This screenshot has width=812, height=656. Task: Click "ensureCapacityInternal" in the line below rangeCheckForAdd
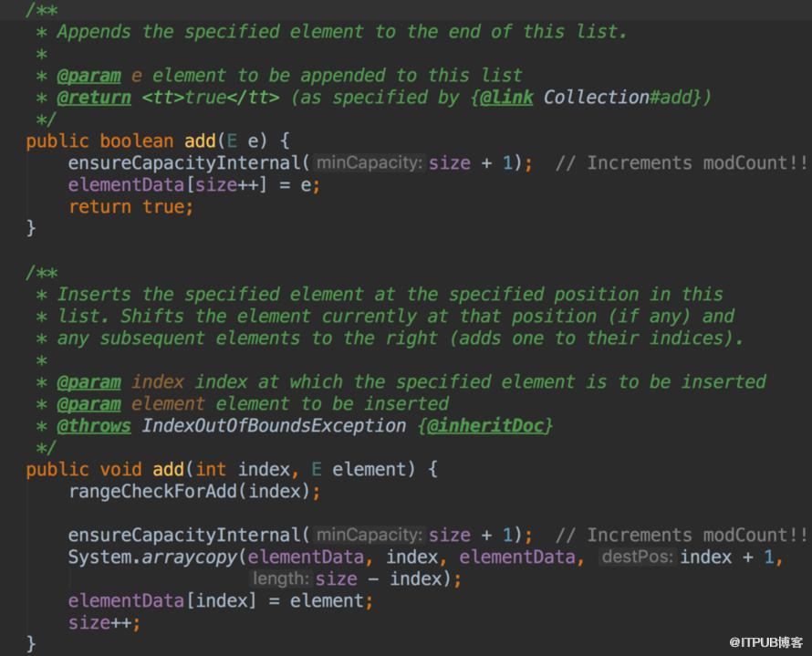(184, 536)
